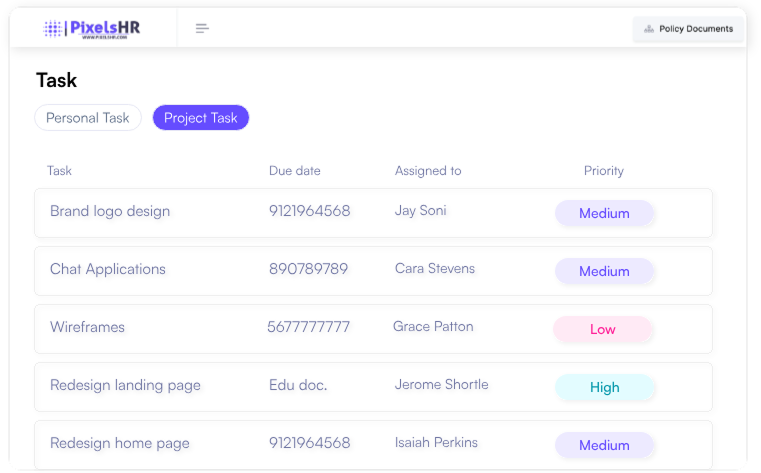Open the Brand logo design task
Viewport: 761px width, 473px height.
click(x=110, y=212)
